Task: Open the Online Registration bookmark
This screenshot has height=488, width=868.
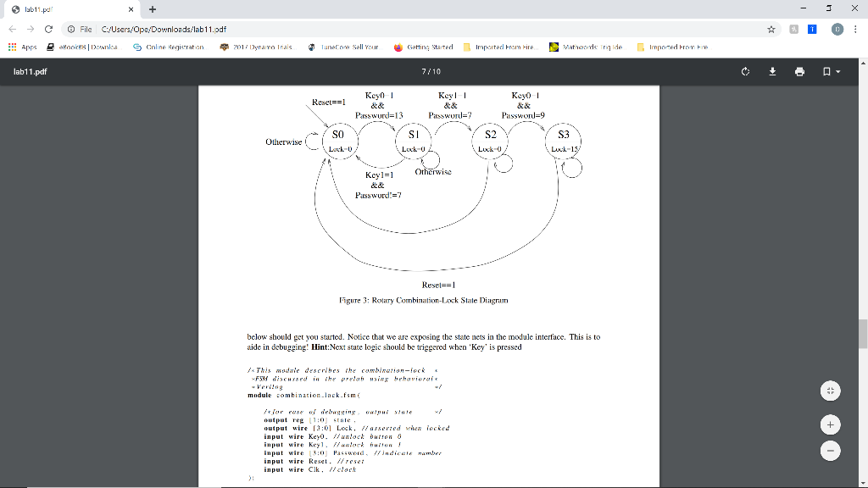Action: tap(169, 47)
